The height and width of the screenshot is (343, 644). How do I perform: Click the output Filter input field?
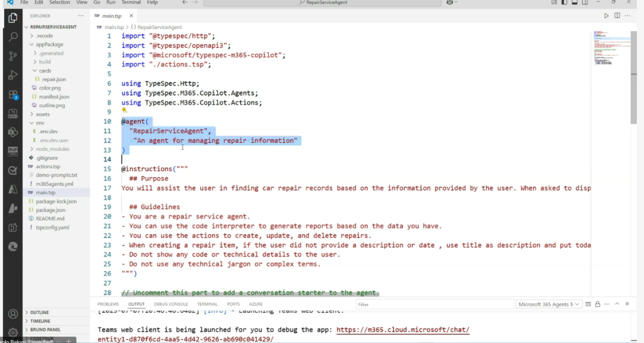point(434,305)
